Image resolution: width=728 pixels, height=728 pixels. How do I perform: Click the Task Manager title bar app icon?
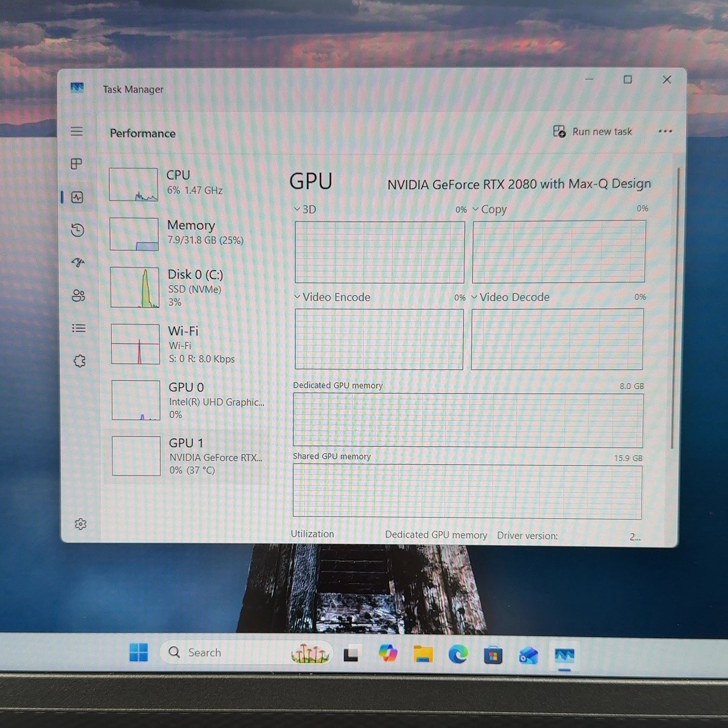[x=77, y=88]
